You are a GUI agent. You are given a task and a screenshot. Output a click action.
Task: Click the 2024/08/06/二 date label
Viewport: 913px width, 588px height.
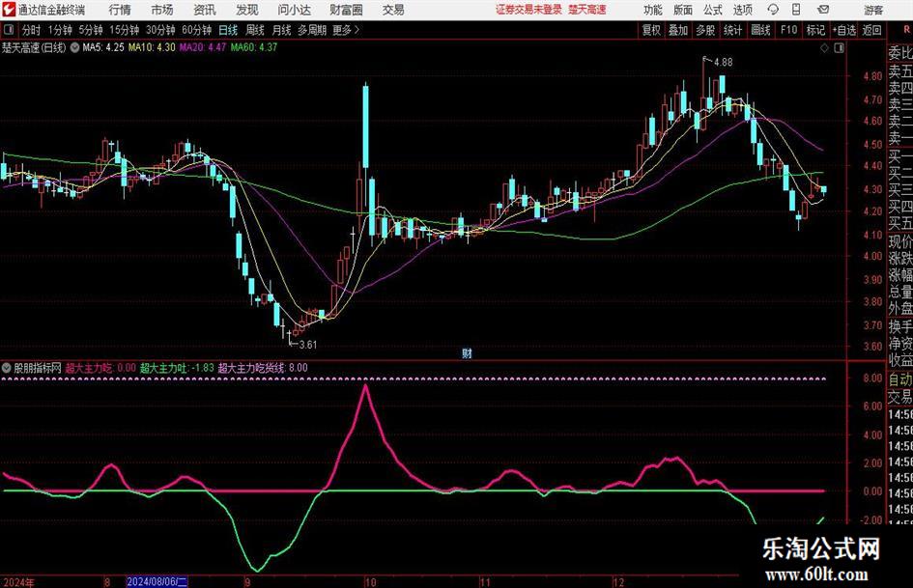tap(157, 581)
